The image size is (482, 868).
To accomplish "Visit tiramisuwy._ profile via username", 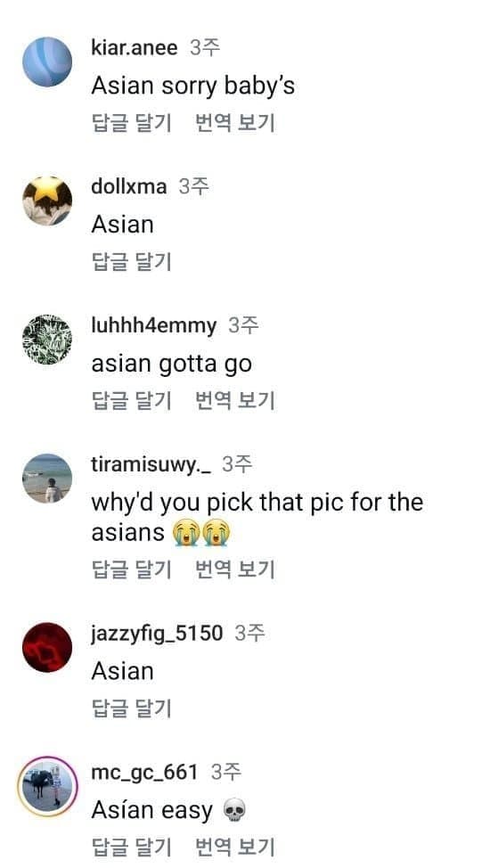I will pos(151,465).
